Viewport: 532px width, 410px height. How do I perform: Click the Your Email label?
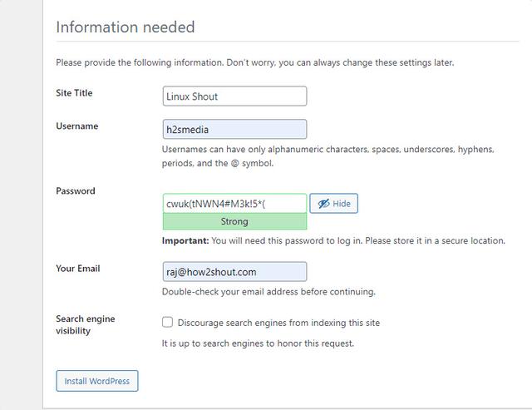[x=78, y=269]
